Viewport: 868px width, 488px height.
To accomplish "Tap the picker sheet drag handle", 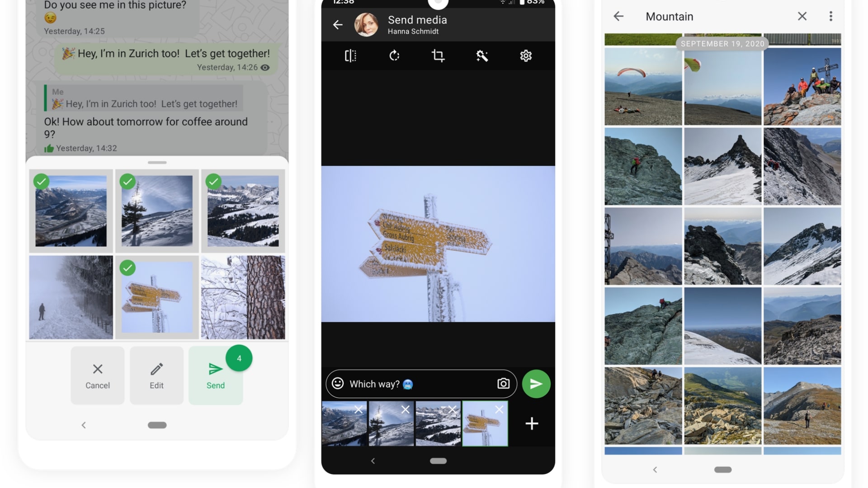I will (157, 162).
